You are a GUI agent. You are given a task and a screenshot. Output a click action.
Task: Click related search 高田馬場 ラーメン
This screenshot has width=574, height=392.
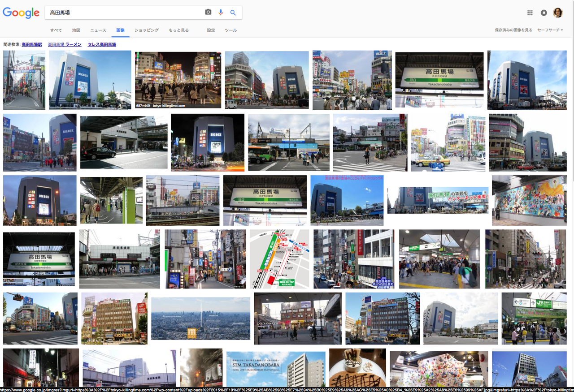coord(65,45)
